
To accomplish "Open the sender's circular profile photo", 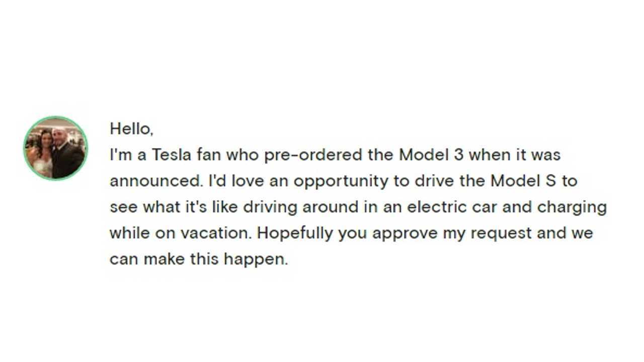I will [55, 148].
